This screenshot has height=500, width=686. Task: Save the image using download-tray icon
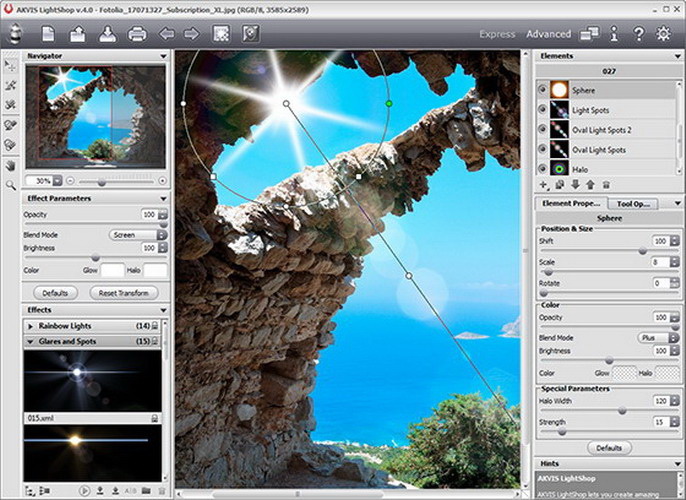point(107,34)
